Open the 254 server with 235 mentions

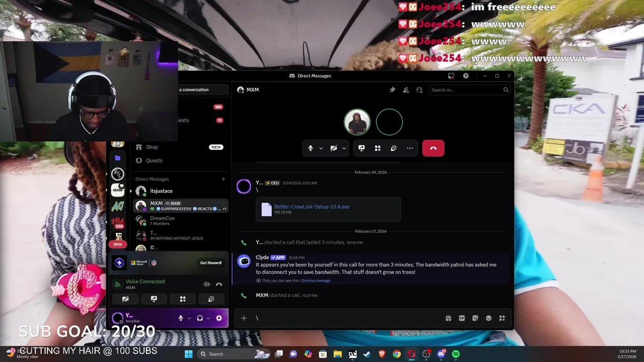(x=118, y=222)
